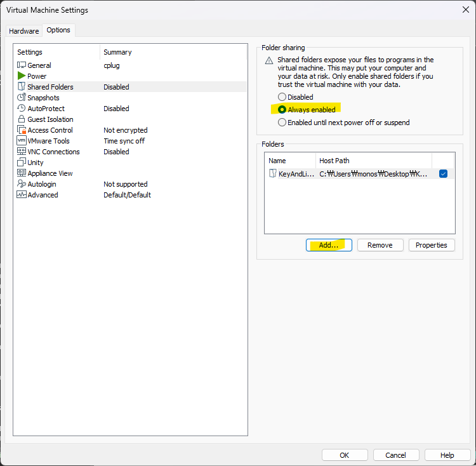Select the VMware Tools row label
This screenshot has height=466, width=476.
pyautogui.click(x=49, y=141)
